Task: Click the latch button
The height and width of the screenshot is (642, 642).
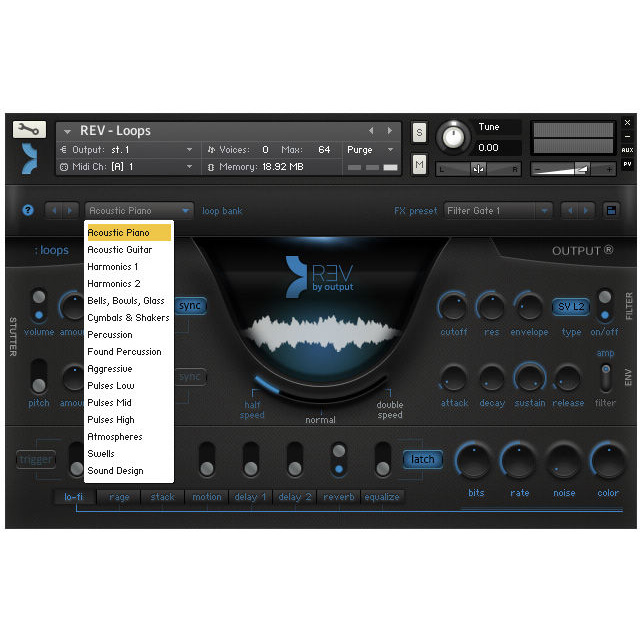Action: point(423,459)
